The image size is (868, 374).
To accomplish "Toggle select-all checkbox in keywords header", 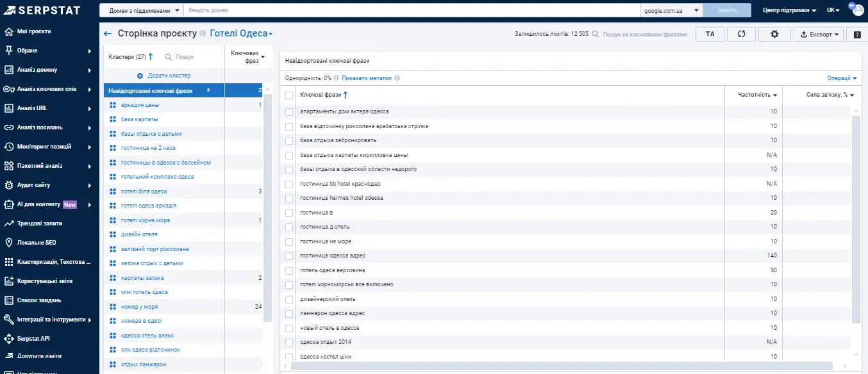I will click(289, 95).
